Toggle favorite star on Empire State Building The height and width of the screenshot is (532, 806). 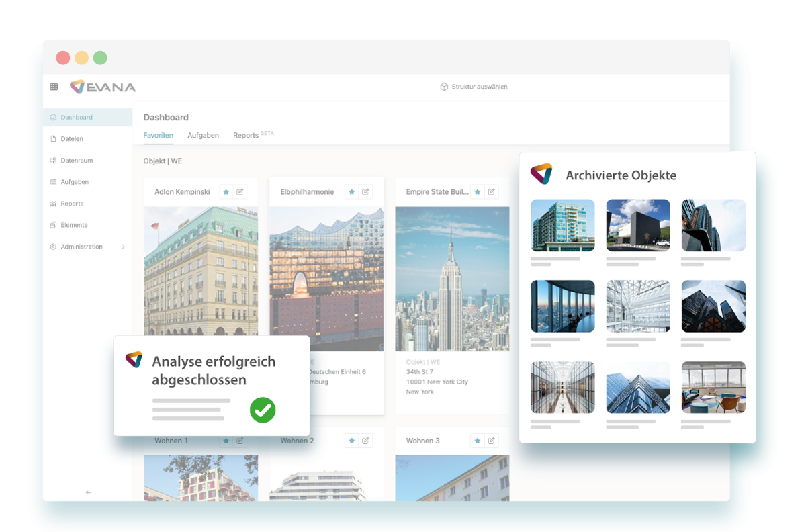point(478,192)
